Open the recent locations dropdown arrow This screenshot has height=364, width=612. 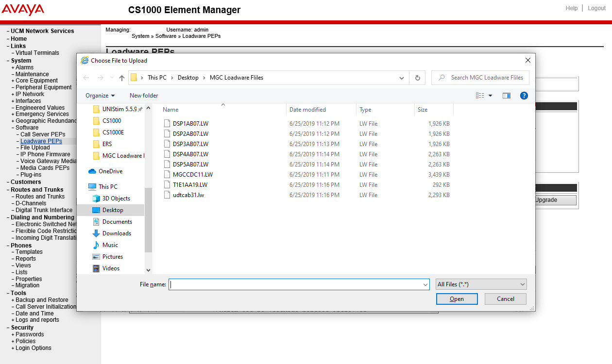tap(111, 78)
